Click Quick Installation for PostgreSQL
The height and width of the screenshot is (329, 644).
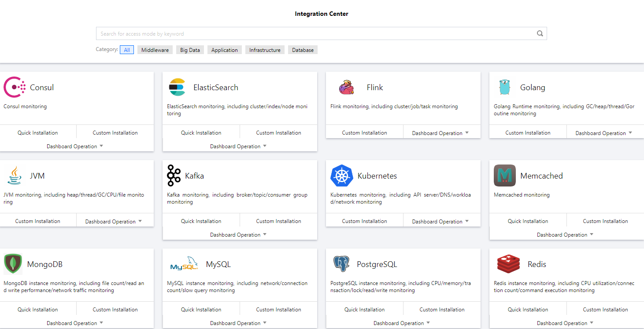tap(365, 309)
